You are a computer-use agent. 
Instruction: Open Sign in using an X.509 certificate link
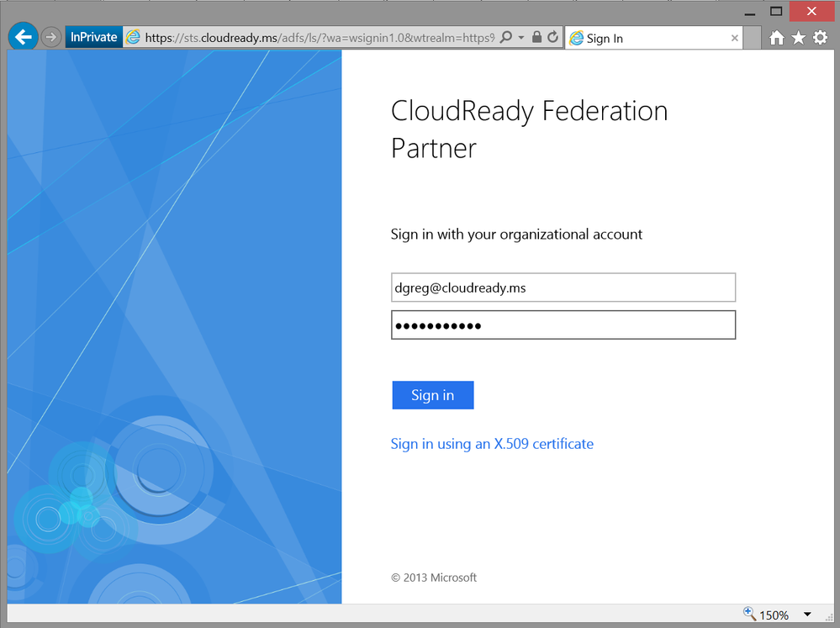(x=492, y=444)
